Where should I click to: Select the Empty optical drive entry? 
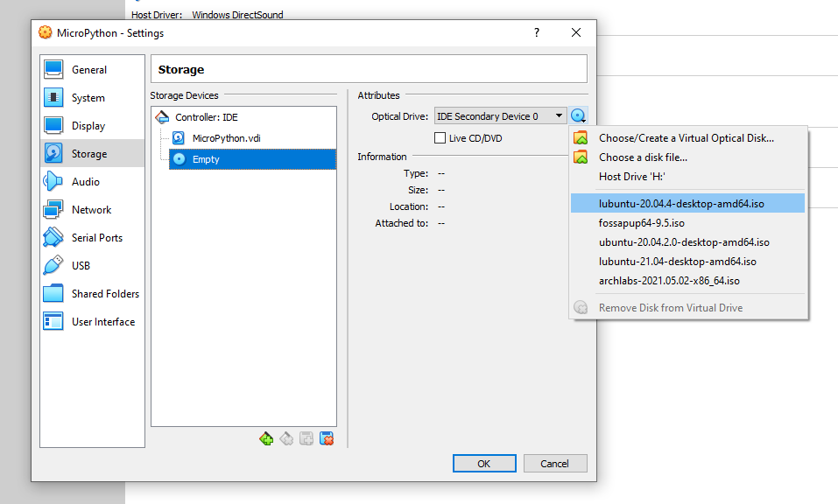(x=252, y=159)
